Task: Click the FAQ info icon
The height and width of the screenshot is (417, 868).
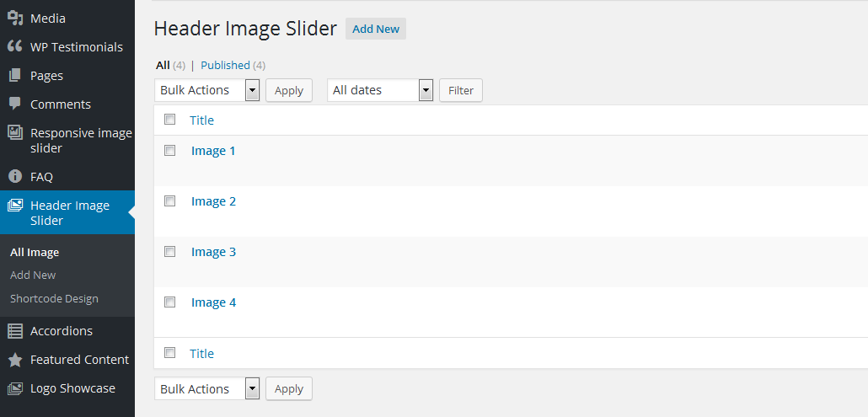Action: click(15, 176)
